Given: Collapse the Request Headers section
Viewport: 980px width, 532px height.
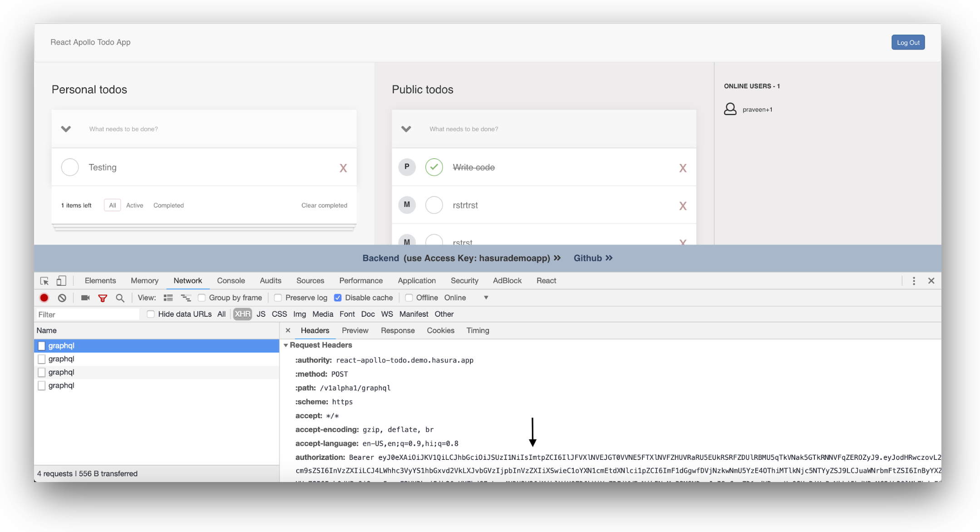Looking at the screenshot, I should [286, 345].
